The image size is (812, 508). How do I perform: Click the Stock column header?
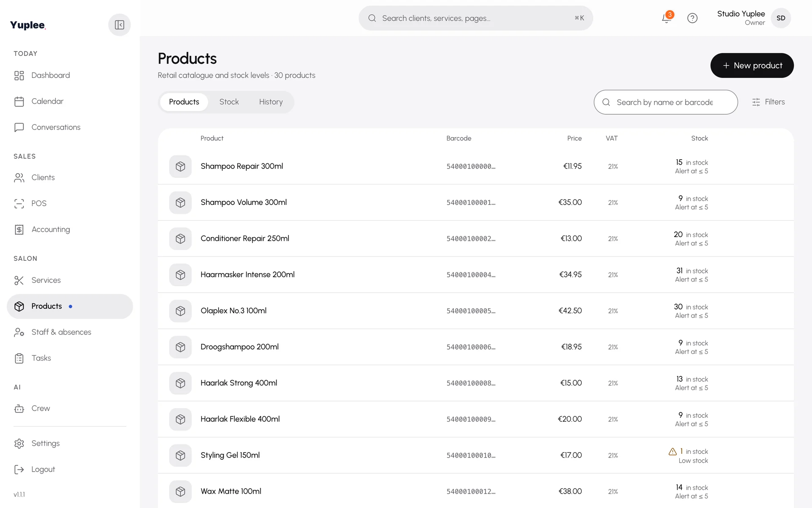pyautogui.click(x=700, y=138)
